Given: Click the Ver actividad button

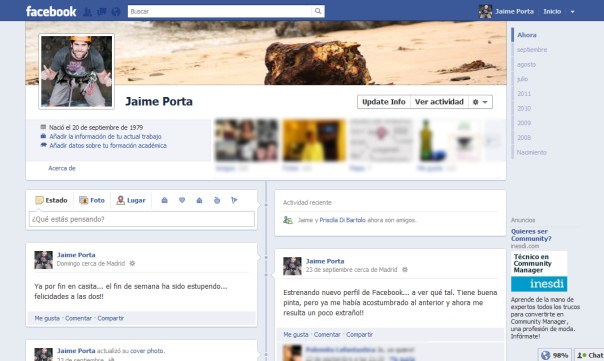Looking at the screenshot, I should pos(439,102).
